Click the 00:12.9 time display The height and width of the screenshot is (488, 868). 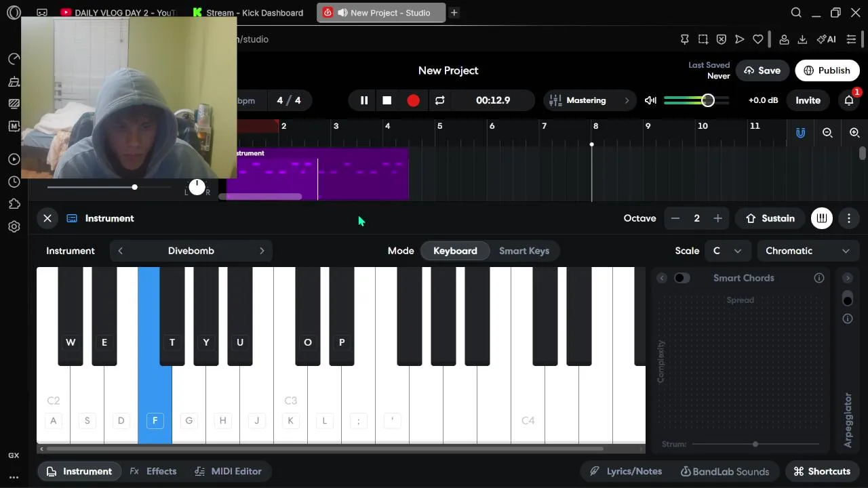493,100
